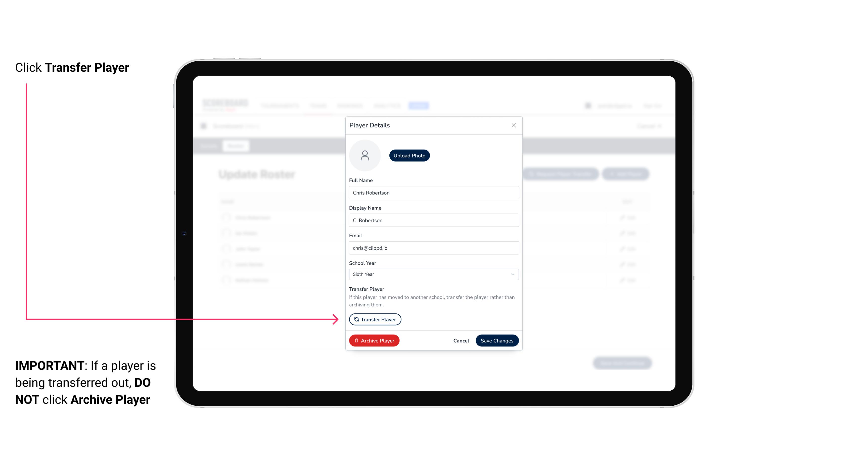Select Sixth Year from School Year dropdown
Image resolution: width=868 pixels, height=467 pixels.
pyautogui.click(x=433, y=273)
